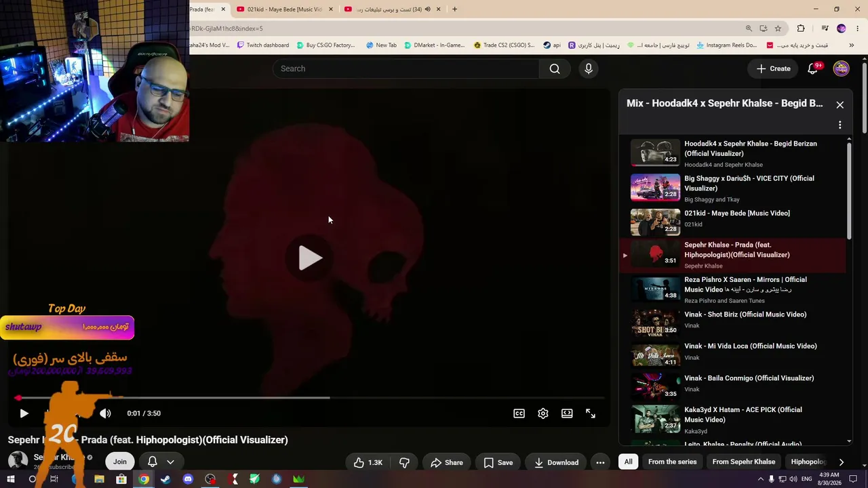
Task: Open the Trade CS2 (CSGO) bookmark
Action: pyautogui.click(x=504, y=45)
